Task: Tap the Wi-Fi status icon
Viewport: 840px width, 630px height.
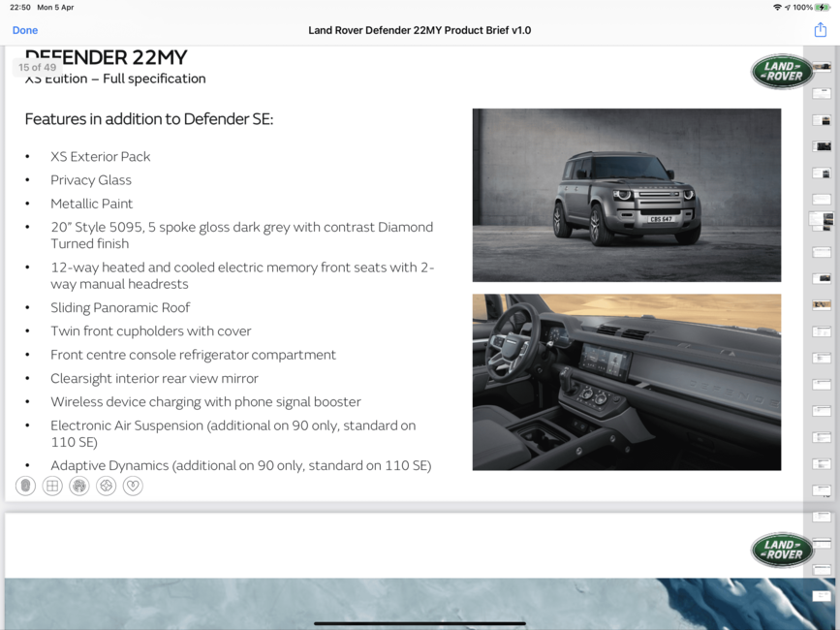Action: (x=777, y=8)
